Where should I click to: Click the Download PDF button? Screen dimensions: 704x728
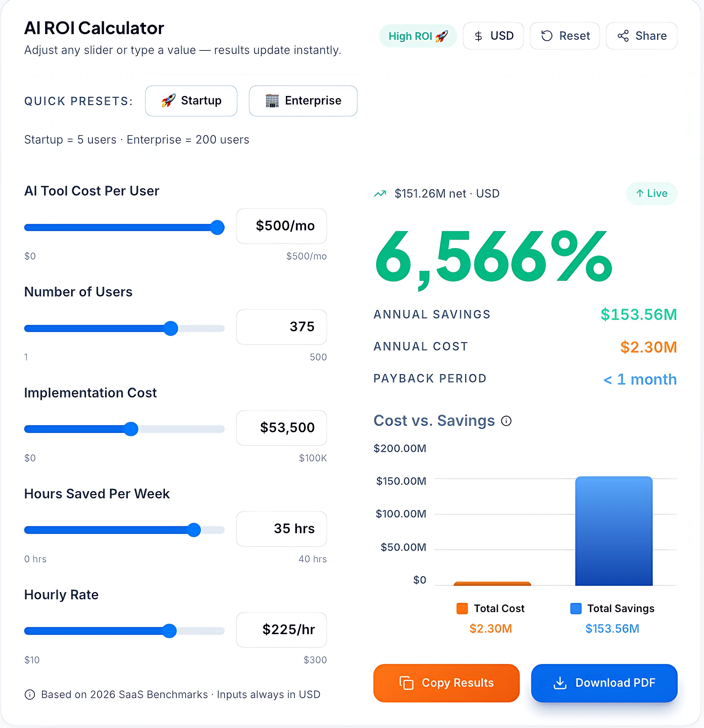[x=604, y=683]
